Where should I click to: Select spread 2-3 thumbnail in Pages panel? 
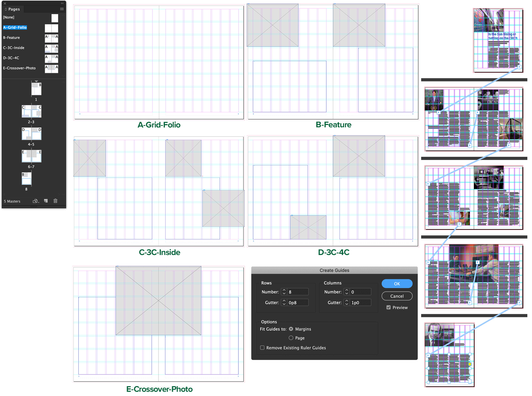tap(31, 111)
